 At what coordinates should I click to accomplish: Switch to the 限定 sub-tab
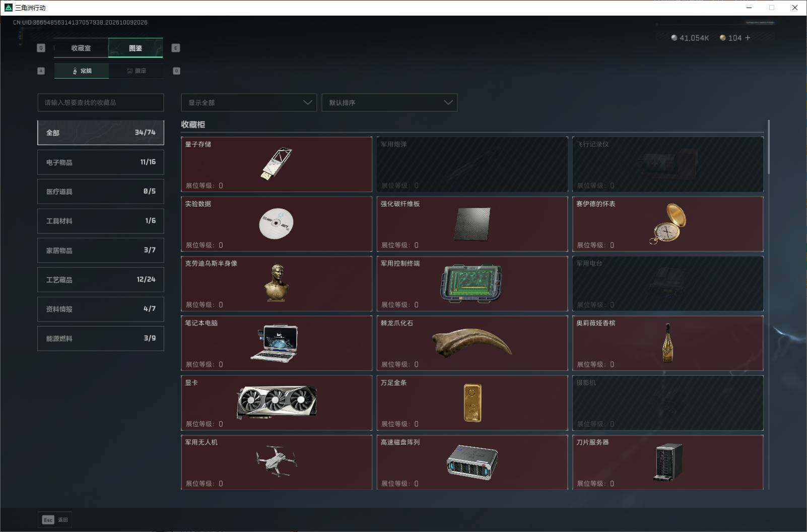click(x=136, y=71)
